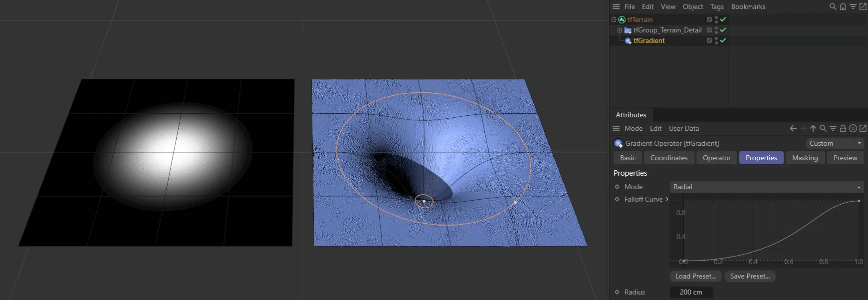Click the tfGroup_Terrain_Detail folder icon
Screen dimensions: 868x300
pos(628,30)
